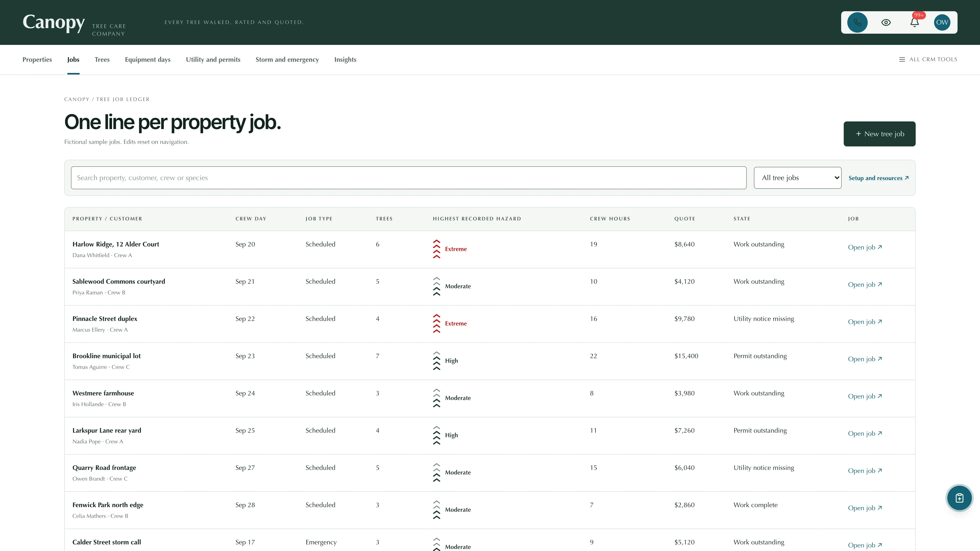Screen dimensions: 980x551
Task: Click Moderate hazard chevrons for Fenwick Park
Action: click(436, 510)
